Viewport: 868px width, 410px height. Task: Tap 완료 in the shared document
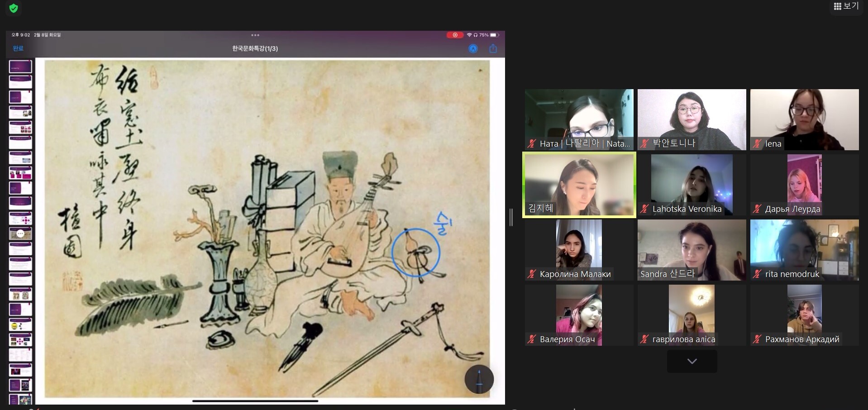click(18, 48)
